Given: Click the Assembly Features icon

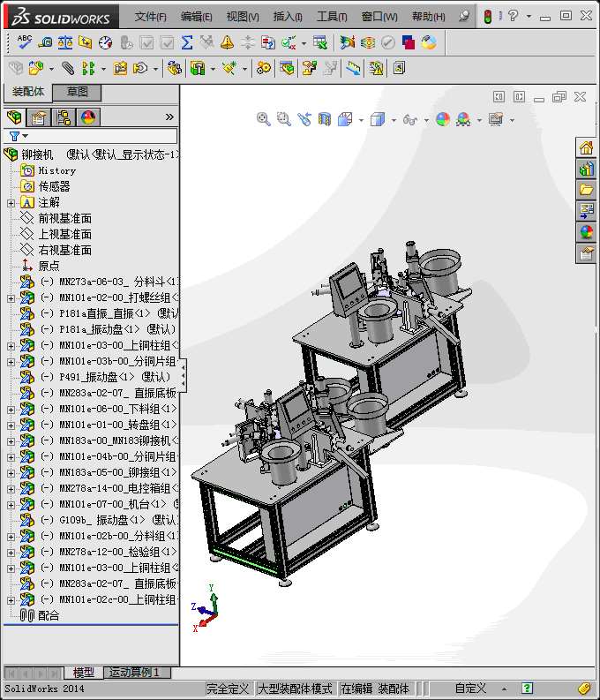Looking at the screenshot, I should (198, 68).
